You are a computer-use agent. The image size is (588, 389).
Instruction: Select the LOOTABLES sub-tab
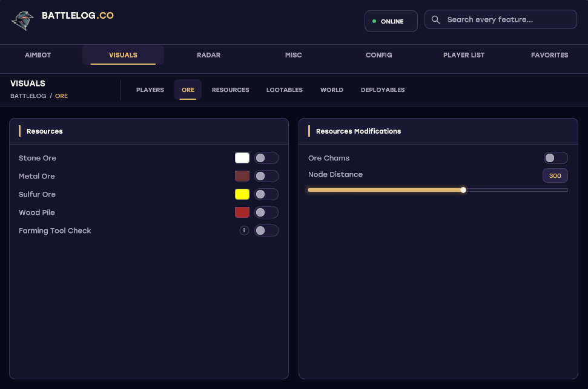(284, 90)
